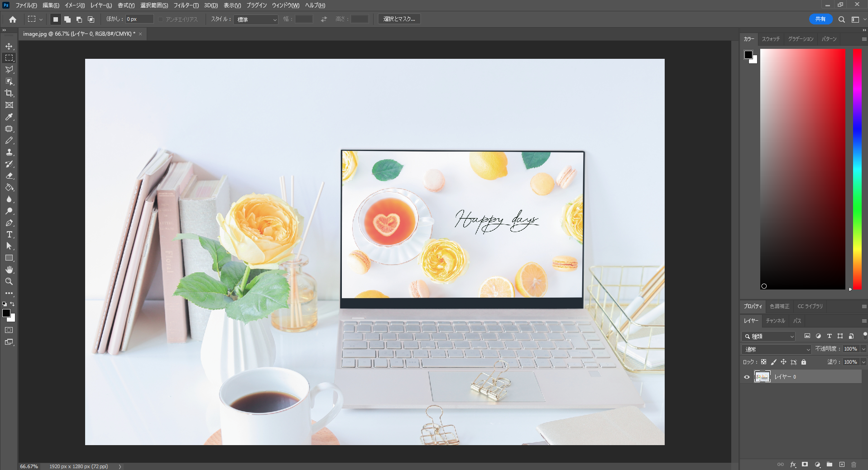This screenshot has width=868, height=470.
Task: Toggle visibility of レイヤー 0 layer
Action: [747, 377]
